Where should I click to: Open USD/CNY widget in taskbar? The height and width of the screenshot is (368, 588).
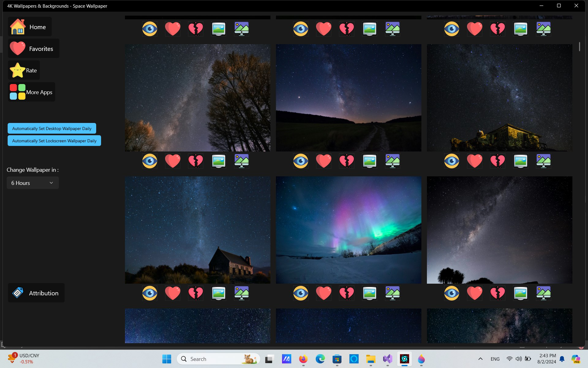point(24,358)
